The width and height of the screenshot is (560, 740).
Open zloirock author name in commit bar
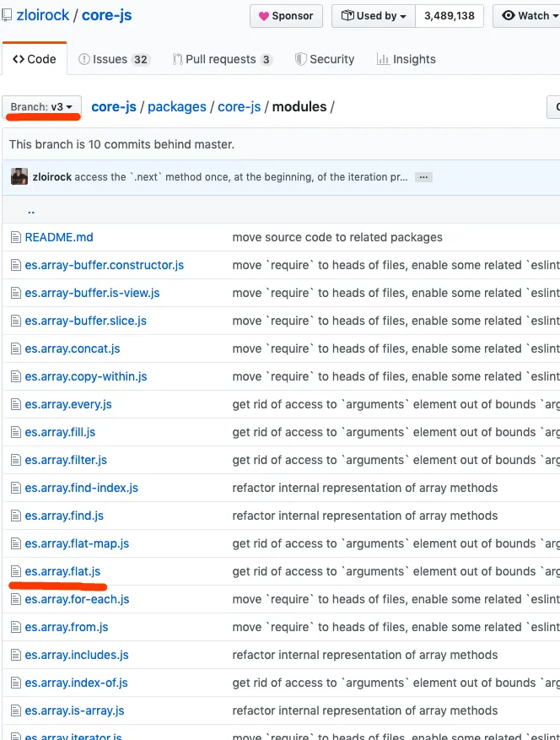point(52,177)
